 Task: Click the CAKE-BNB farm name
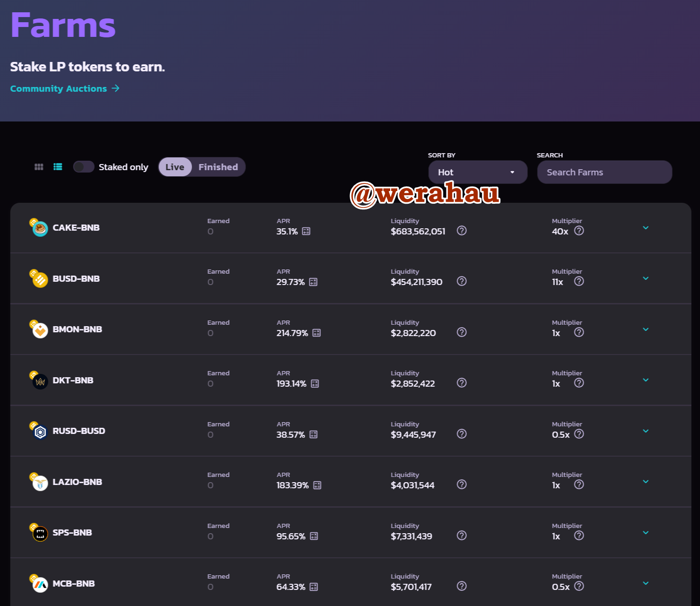pos(76,228)
